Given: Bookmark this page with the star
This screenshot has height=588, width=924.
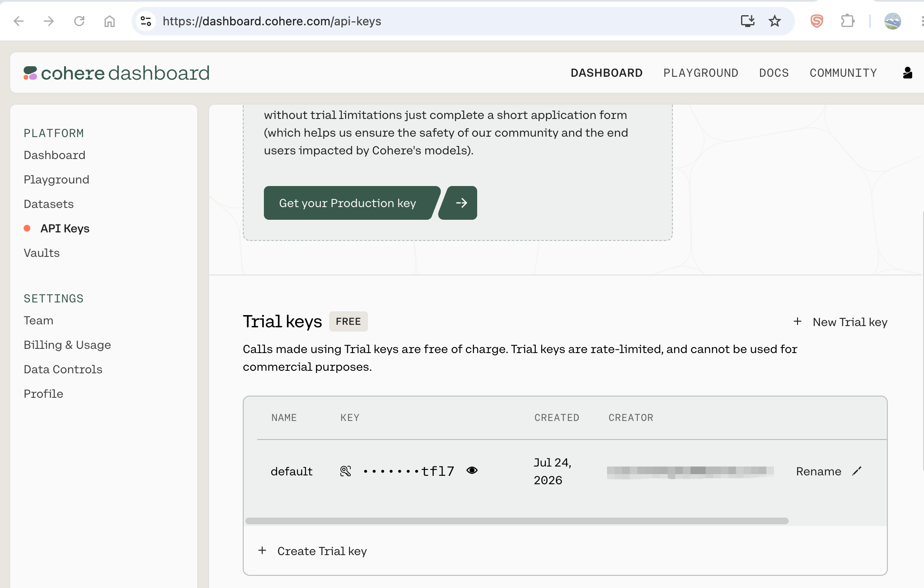Looking at the screenshot, I should [775, 21].
